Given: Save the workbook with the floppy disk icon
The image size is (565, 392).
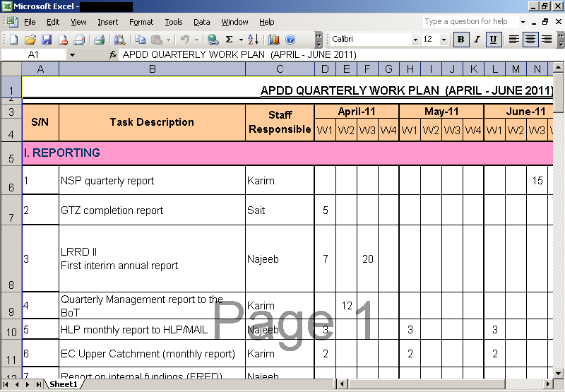Looking at the screenshot, I should coord(47,40).
